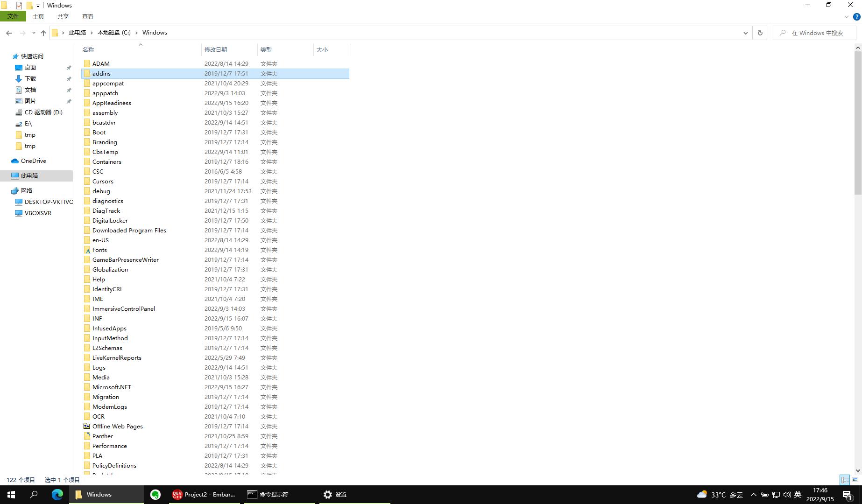
Task: Select 快速访问 in navigation pane
Action: tap(32, 56)
